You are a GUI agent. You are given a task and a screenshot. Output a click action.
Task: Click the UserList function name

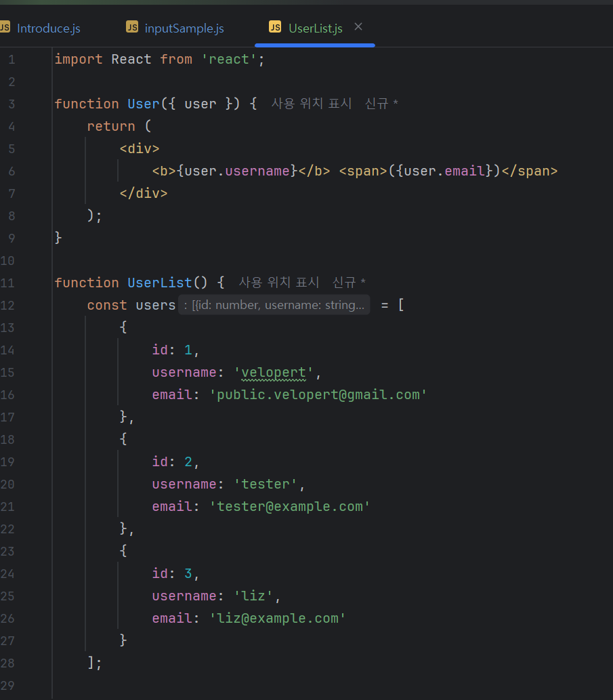click(x=160, y=283)
